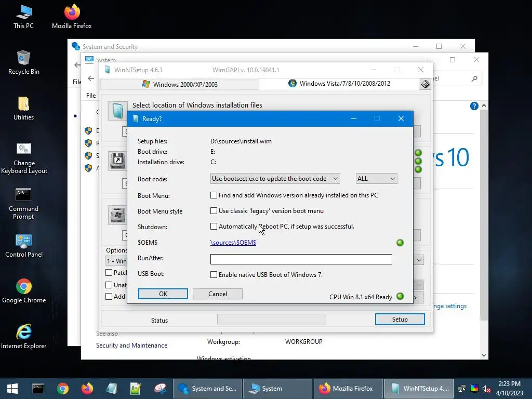Launch Command Prompt from taskbar

pos(38,389)
